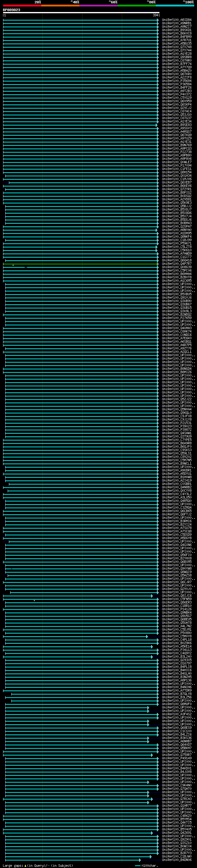Click the red ~20% identity legend segment
The image size is (197, 868).
[22, 6]
